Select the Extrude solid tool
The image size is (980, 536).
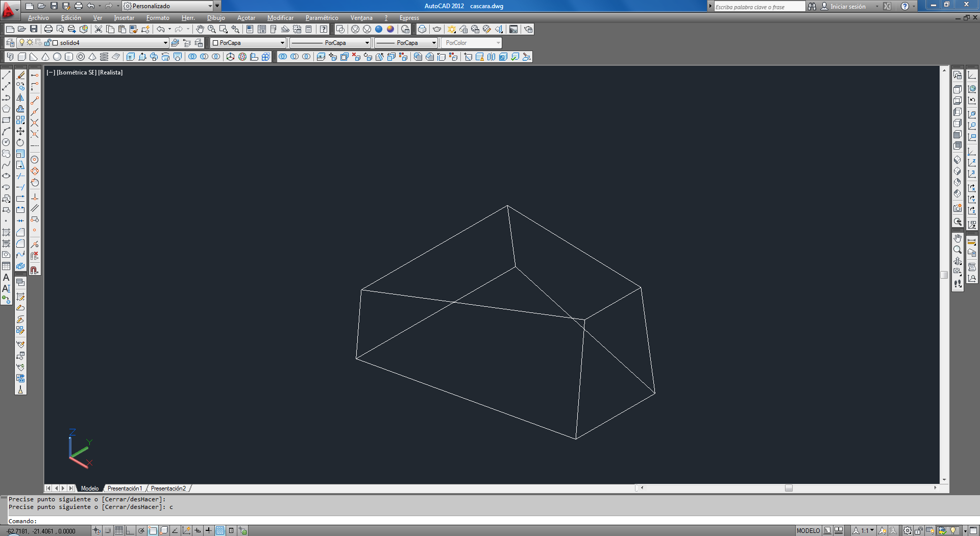point(131,57)
